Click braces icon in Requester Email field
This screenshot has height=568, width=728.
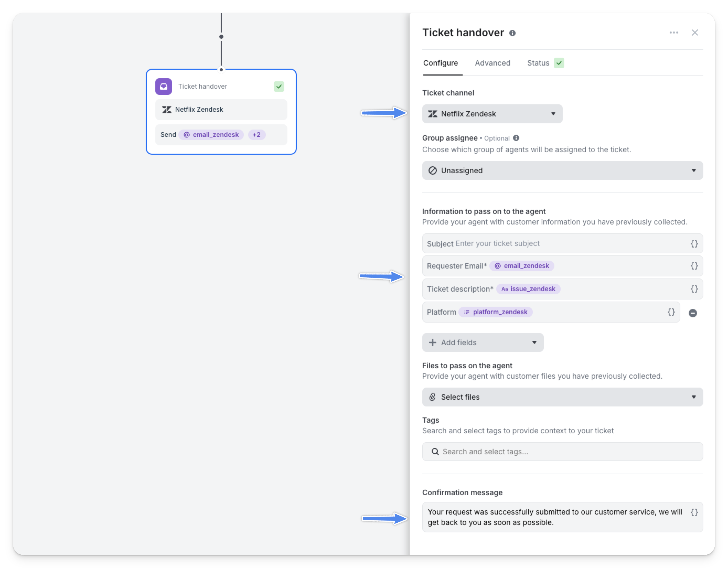click(x=694, y=266)
